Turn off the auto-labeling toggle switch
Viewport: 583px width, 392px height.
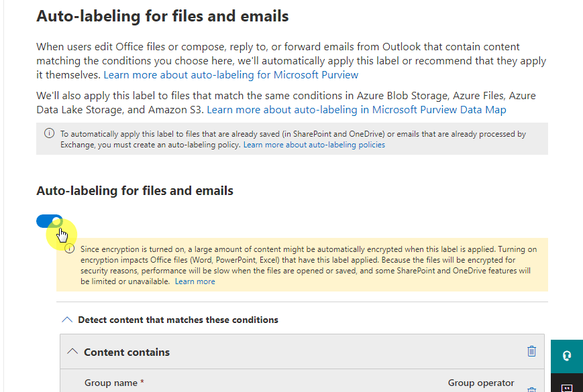pos(50,221)
